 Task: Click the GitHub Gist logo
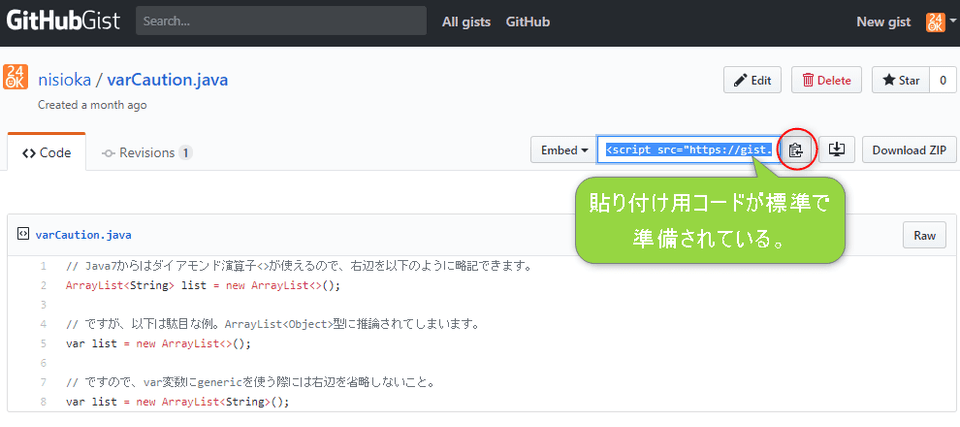[64, 21]
